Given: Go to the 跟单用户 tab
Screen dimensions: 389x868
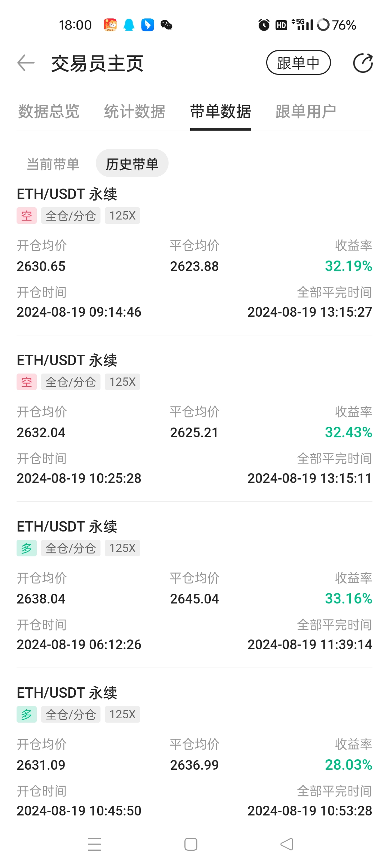Looking at the screenshot, I should tap(306, 111).
